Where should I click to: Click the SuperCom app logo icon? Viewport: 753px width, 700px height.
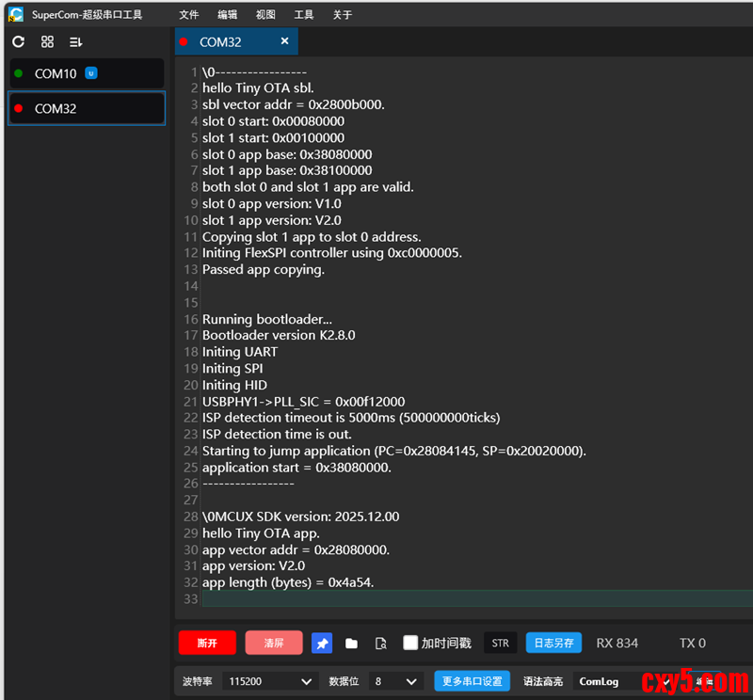[16, 15]
